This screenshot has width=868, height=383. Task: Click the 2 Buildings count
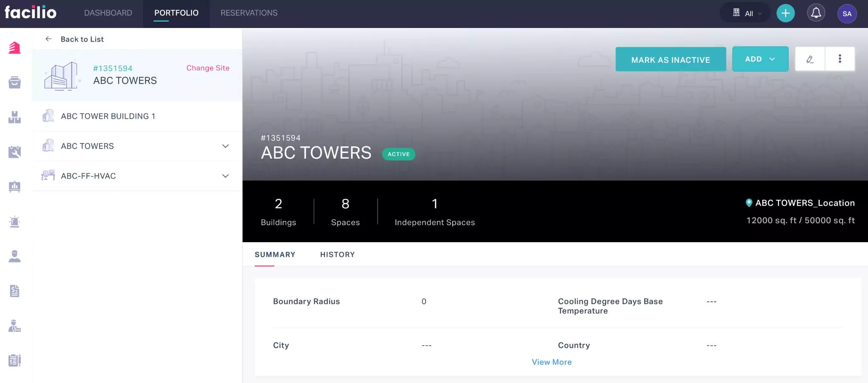tap(278, 212)
